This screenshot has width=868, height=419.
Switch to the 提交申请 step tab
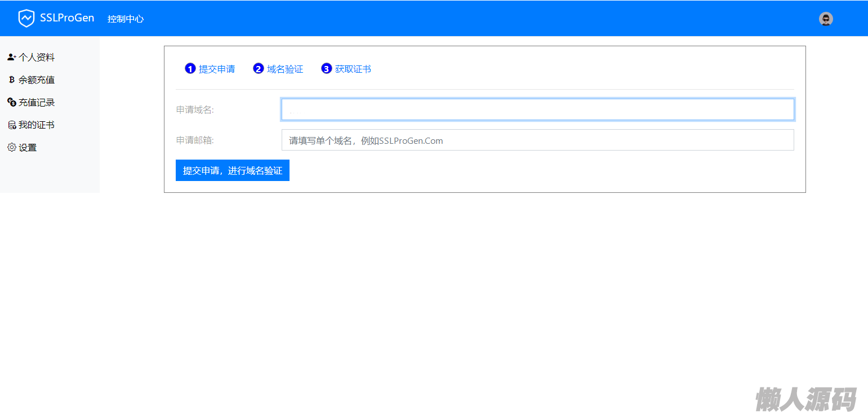click(x=217, y=69)
